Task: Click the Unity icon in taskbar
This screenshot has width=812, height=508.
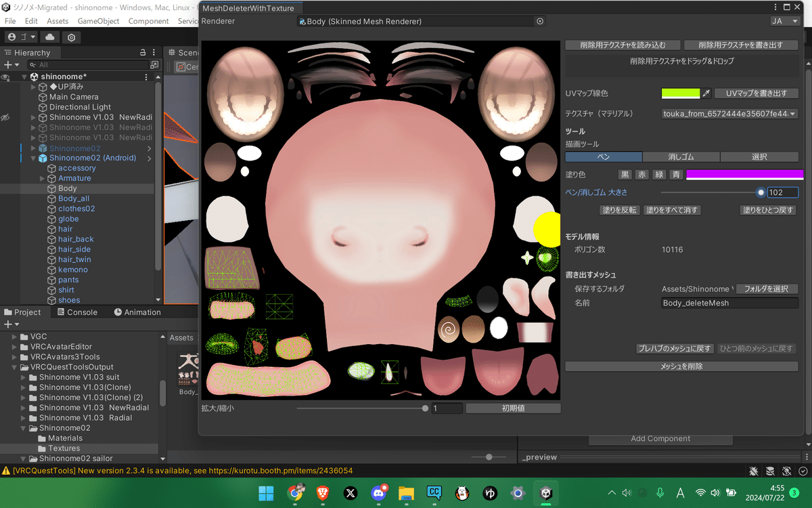Action: tap(545, 493)
